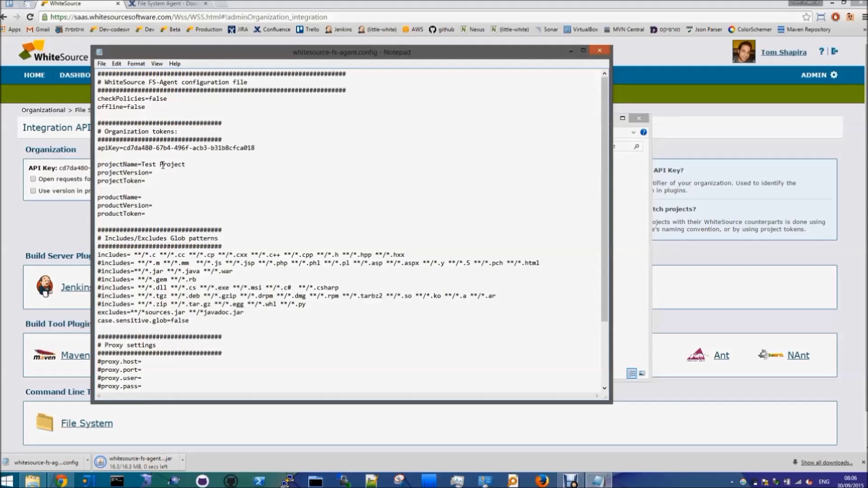Switch to the File System Agent browser tab
The image size is (868, 488).
(168, 4)
